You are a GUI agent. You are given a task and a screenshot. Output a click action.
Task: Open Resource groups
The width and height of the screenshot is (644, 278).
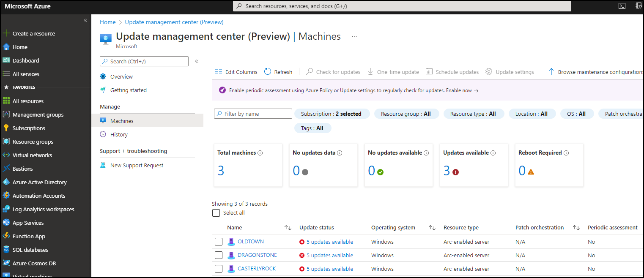[33, 142]
